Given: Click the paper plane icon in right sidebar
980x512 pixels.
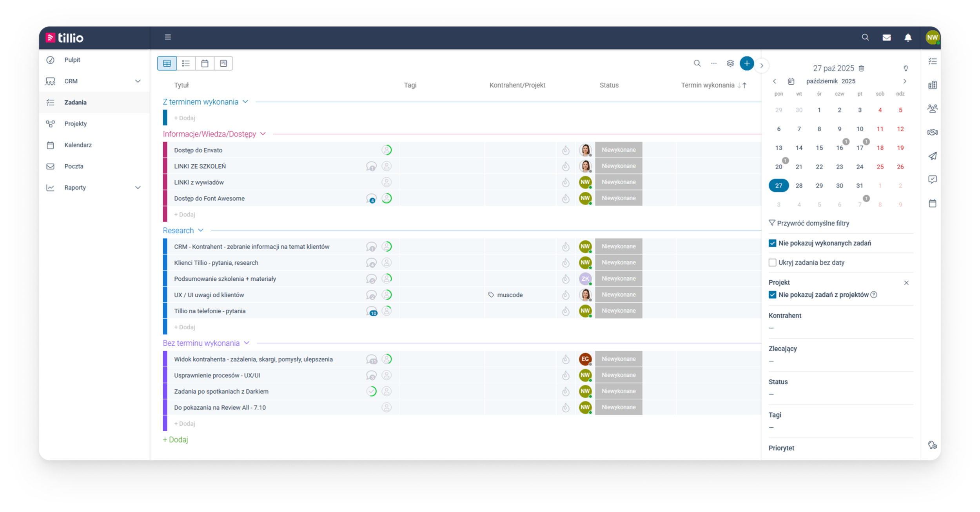Looking at the screenshot, I should point(933,156).
